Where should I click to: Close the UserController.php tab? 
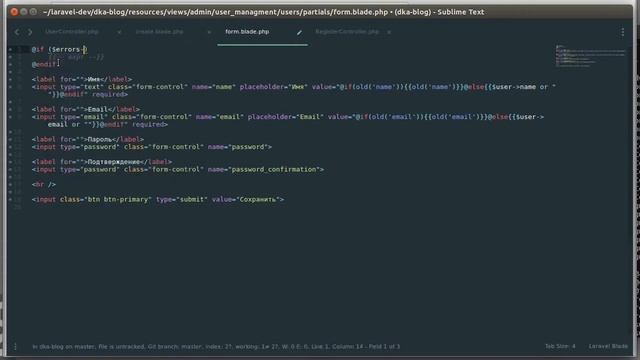119,32
